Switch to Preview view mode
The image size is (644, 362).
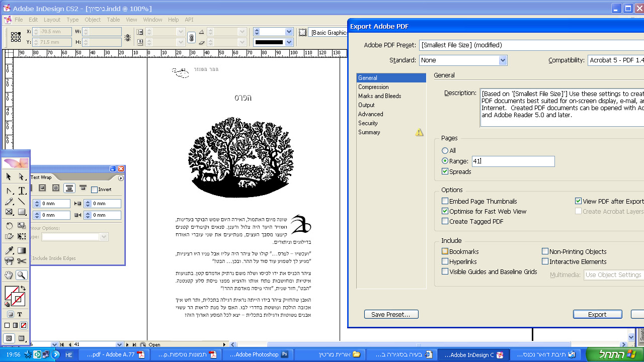tap(22, 338)
